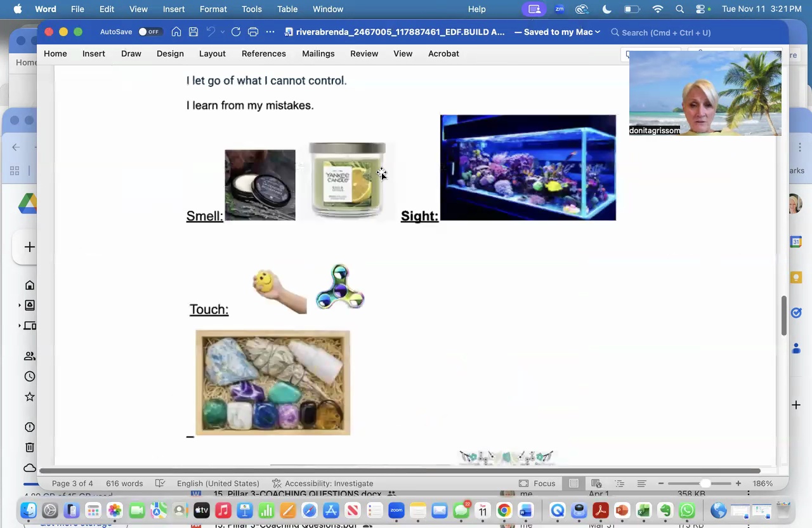Select Draft view icon
Viewport: 812px width, 528px height.
pos(642,483)
